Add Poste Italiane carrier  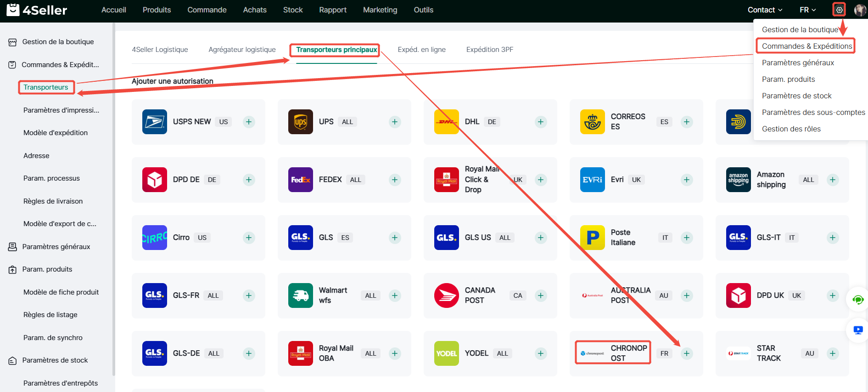[x=687, y=238]
